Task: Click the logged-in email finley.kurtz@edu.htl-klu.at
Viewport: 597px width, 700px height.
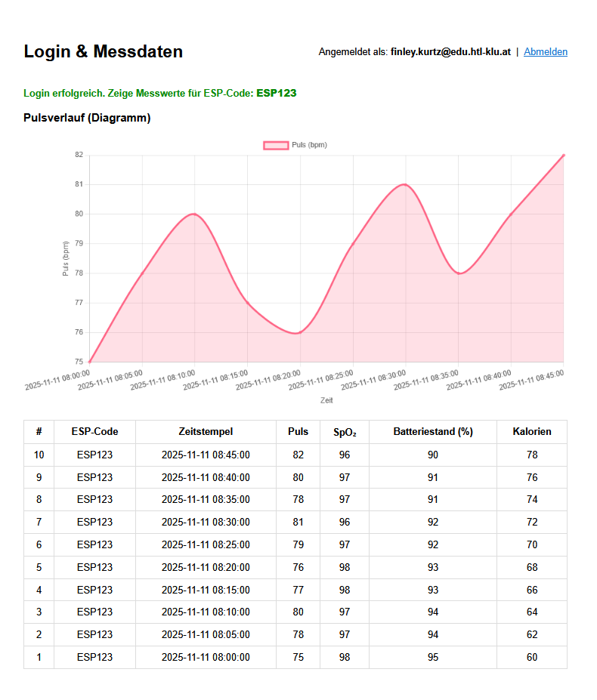Action: click(x=450, y=52)
